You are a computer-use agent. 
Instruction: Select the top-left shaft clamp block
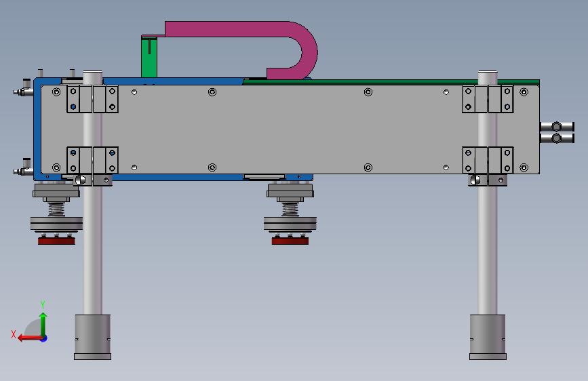click(93, 99)
